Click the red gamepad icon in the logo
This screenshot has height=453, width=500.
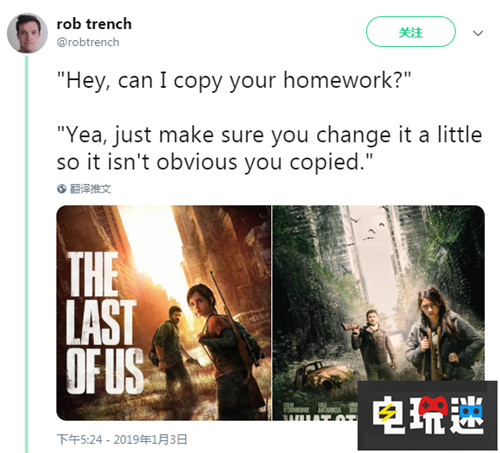tap(433, 406)
